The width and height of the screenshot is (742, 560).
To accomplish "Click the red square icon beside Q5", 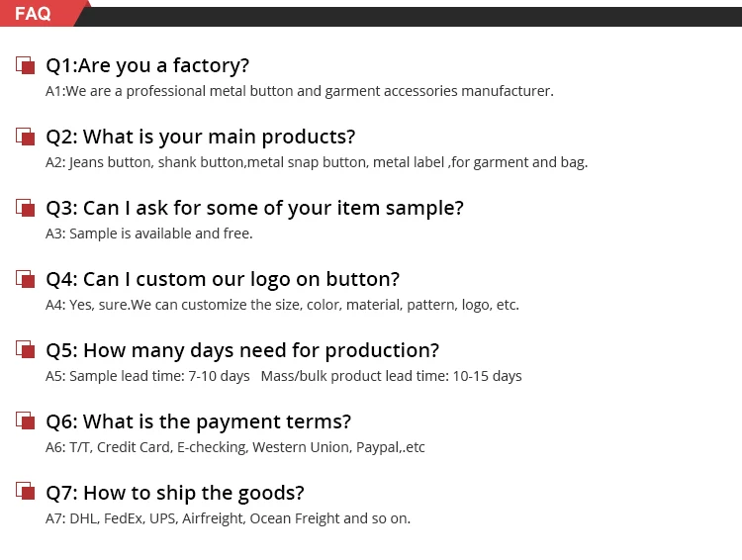I will click(x=25, y=351).
